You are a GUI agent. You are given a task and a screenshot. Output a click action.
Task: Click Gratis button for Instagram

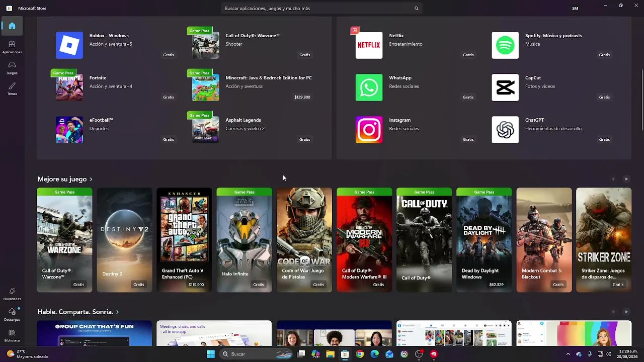pos(468,139)
